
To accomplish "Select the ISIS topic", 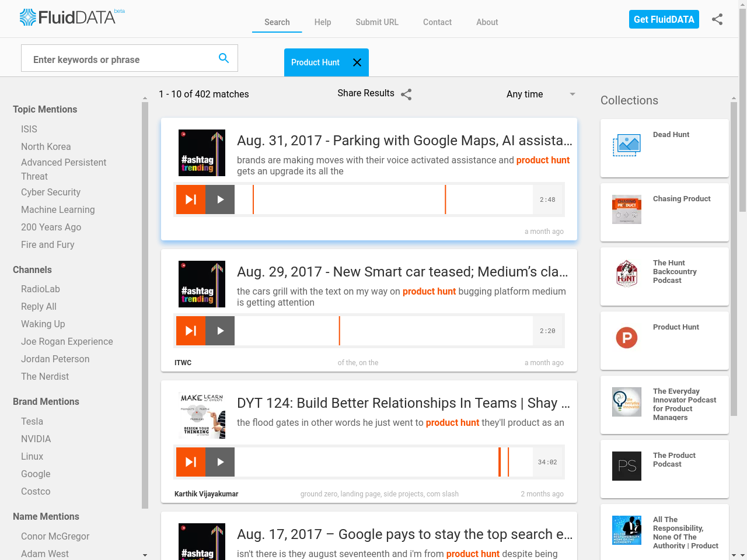I will click(29, 129).
